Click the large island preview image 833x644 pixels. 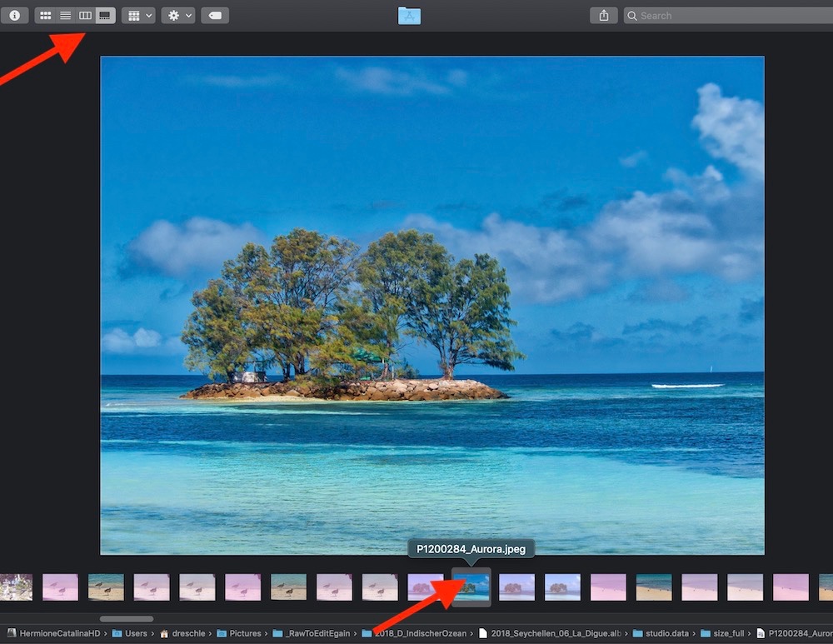432,305
